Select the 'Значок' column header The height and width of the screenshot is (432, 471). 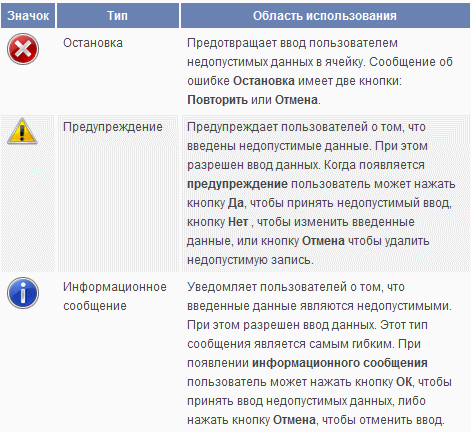28,16
